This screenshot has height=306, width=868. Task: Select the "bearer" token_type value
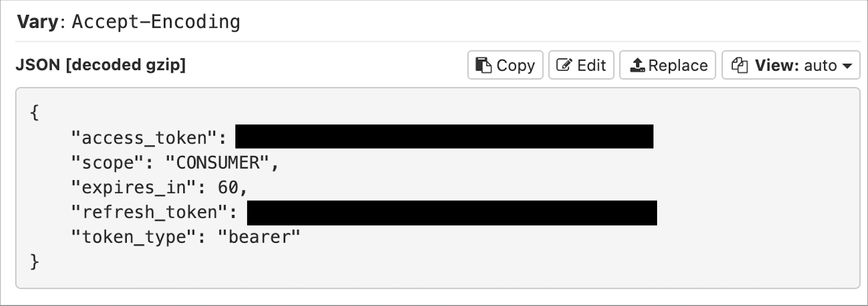(x=259, y=237)
